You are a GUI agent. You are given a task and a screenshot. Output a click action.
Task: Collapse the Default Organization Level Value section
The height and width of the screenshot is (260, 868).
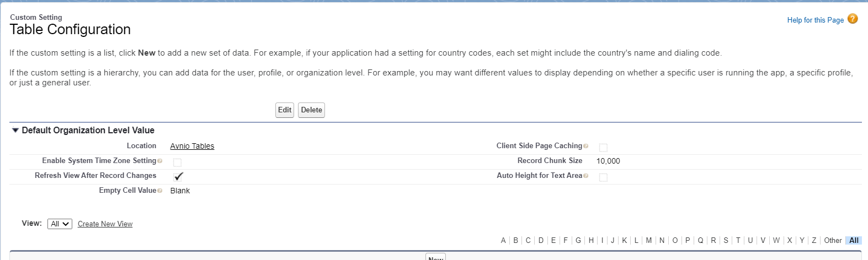pos(15,131)
